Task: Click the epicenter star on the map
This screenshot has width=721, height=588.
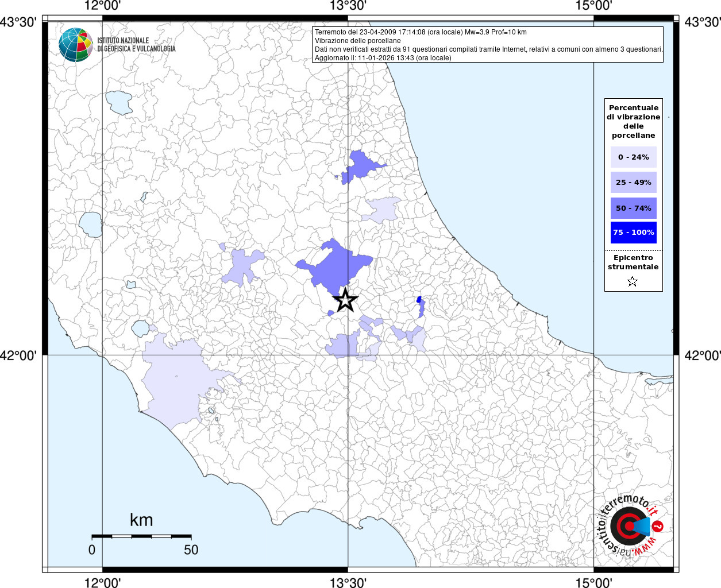Action: pos(345,300)
